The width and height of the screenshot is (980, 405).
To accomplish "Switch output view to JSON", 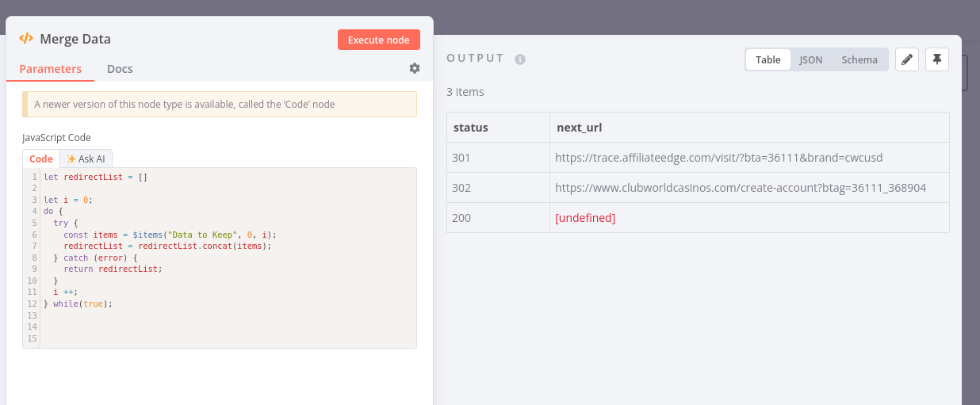I will [810, 59].
